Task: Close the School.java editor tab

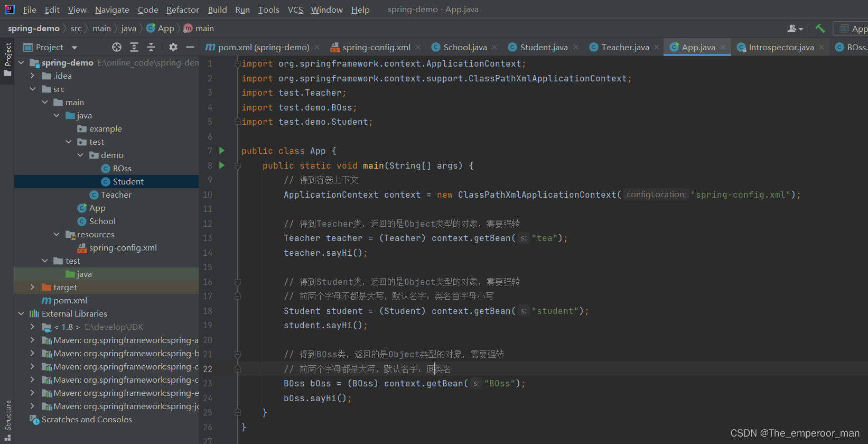Action: click(x=494, y=47)
